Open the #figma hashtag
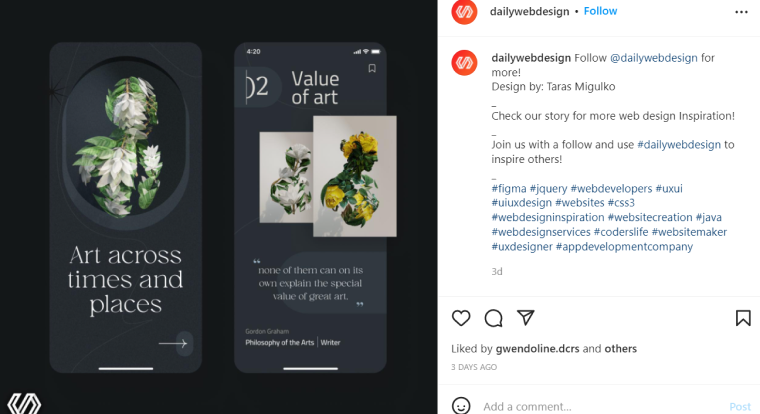The image size is (760, 414). click(x=509, y=189)
